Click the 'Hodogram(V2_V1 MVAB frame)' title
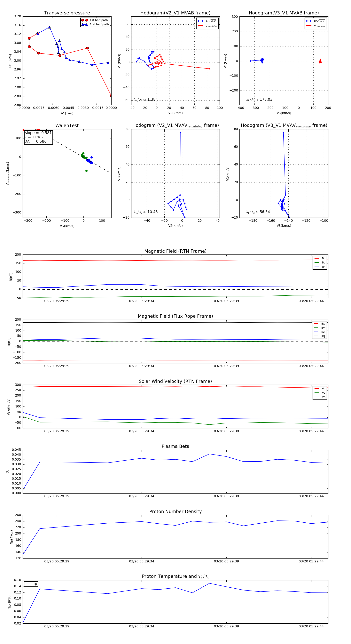The width and height of the screenshot is (351, 644). coord(175,13)
